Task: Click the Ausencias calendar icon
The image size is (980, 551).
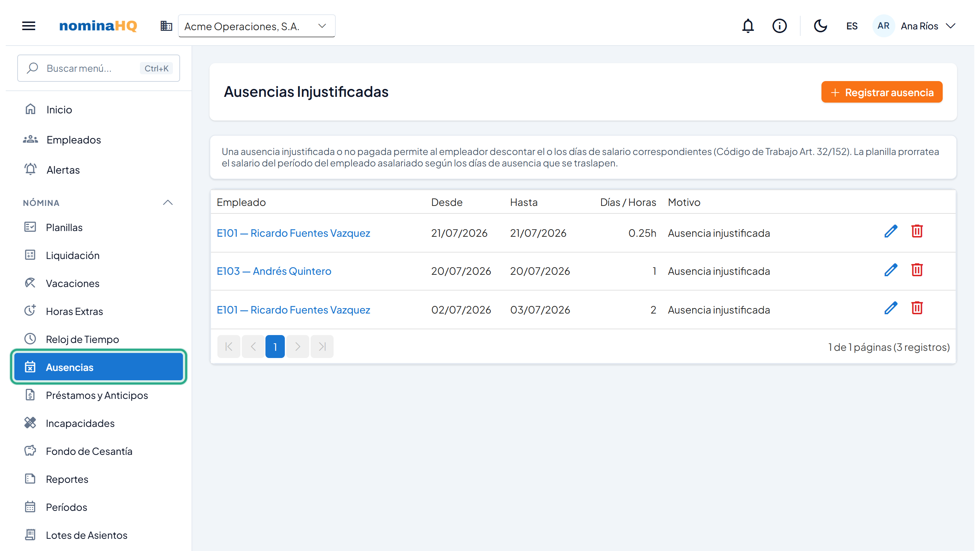Action: click(30, 367)
